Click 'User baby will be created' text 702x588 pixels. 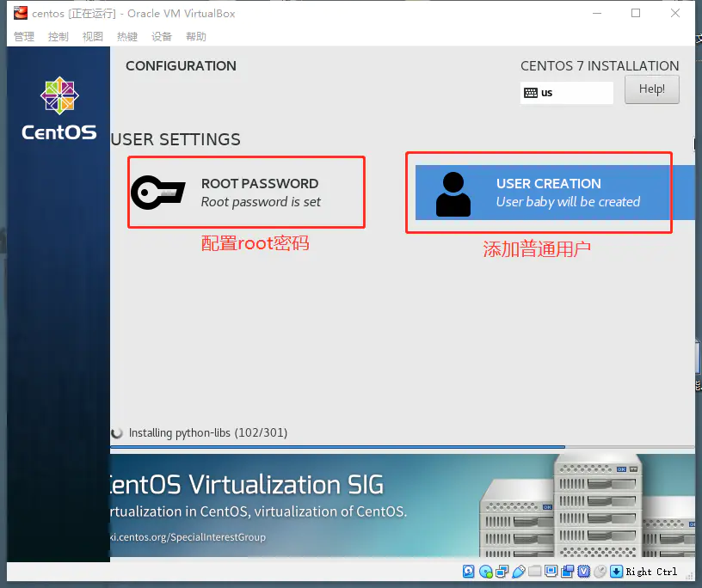[x=568, y=202]
